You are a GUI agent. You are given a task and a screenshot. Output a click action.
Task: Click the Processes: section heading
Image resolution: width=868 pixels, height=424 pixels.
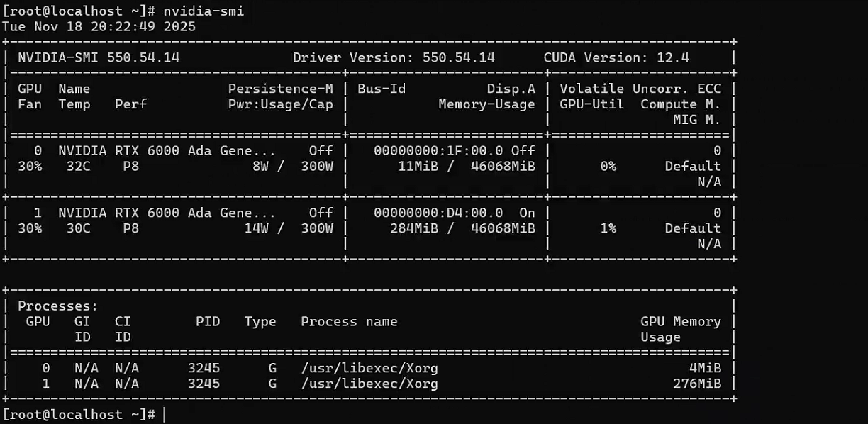(x=58, y=306)
